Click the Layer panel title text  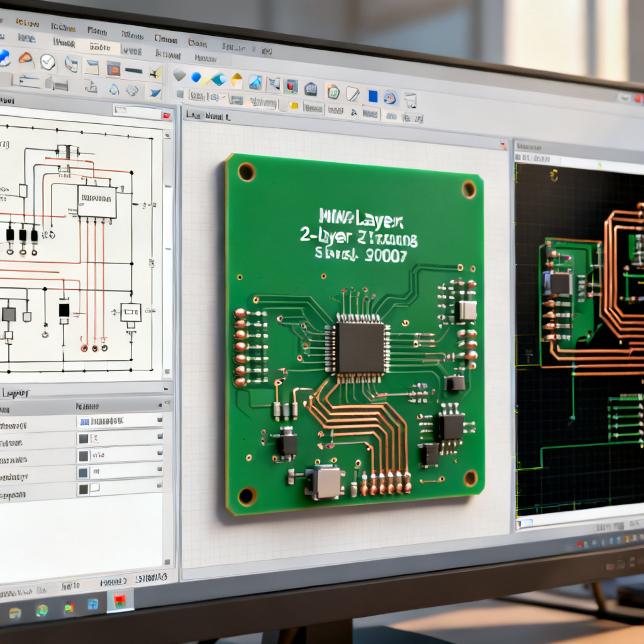click(15, 394)
